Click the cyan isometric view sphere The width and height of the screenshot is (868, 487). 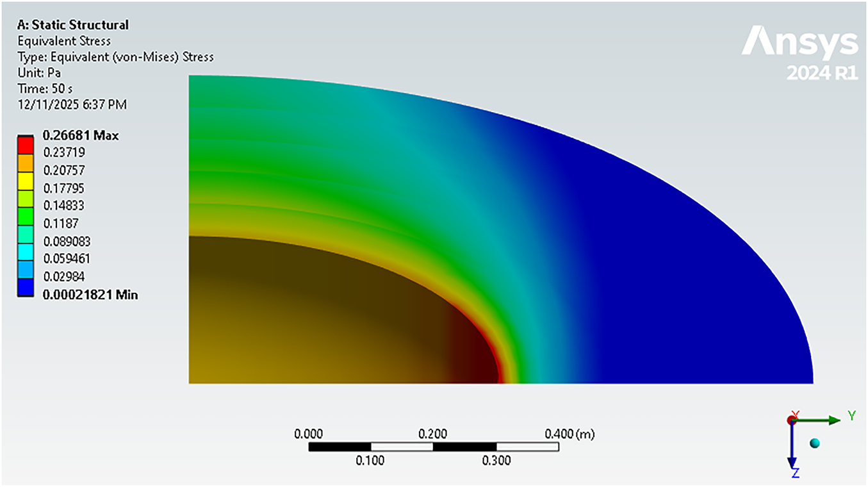click(x=814, y=443)
